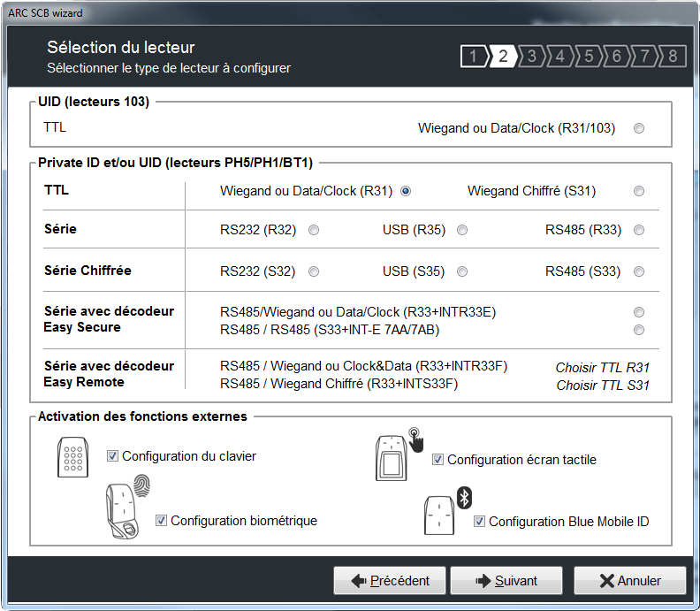Click the Suivant button
The height and width of the screenshot is (611, 700).
point(506,581)
